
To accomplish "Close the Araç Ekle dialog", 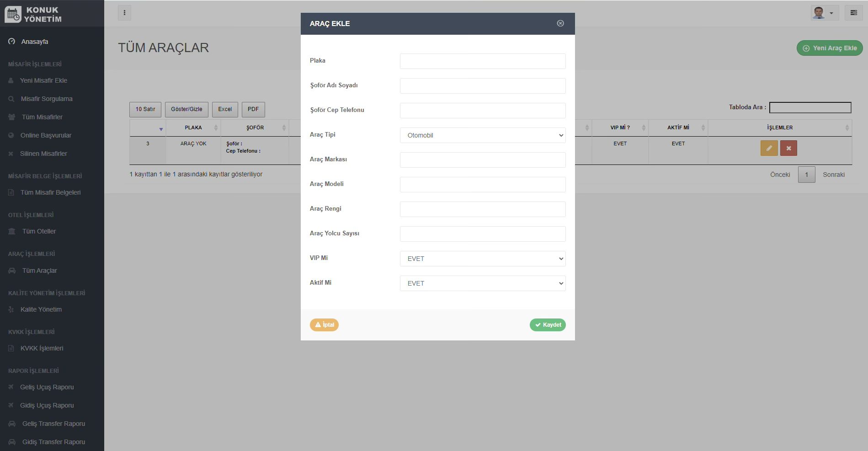I will click(x=560, y=23).
